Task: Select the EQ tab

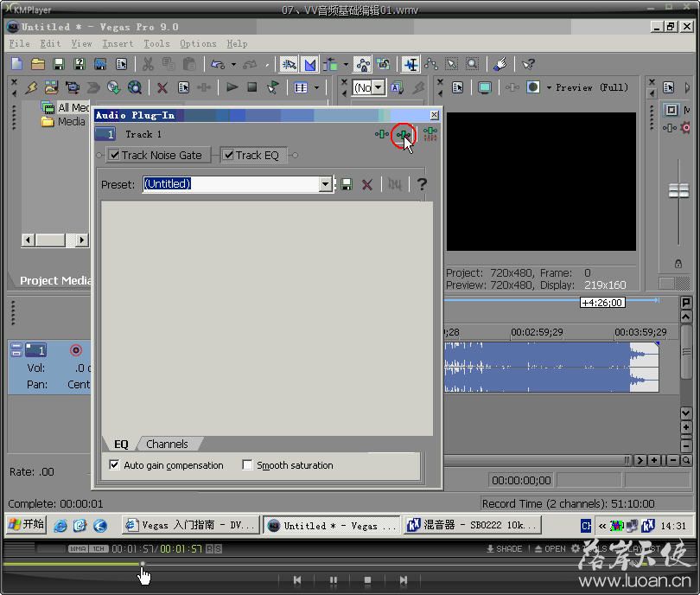Action: point(121,444)
